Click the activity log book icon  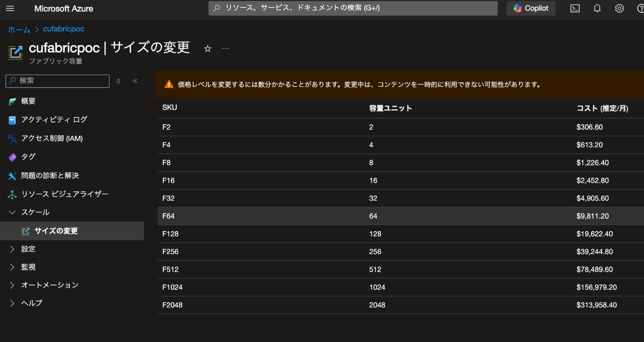point(12,121)
